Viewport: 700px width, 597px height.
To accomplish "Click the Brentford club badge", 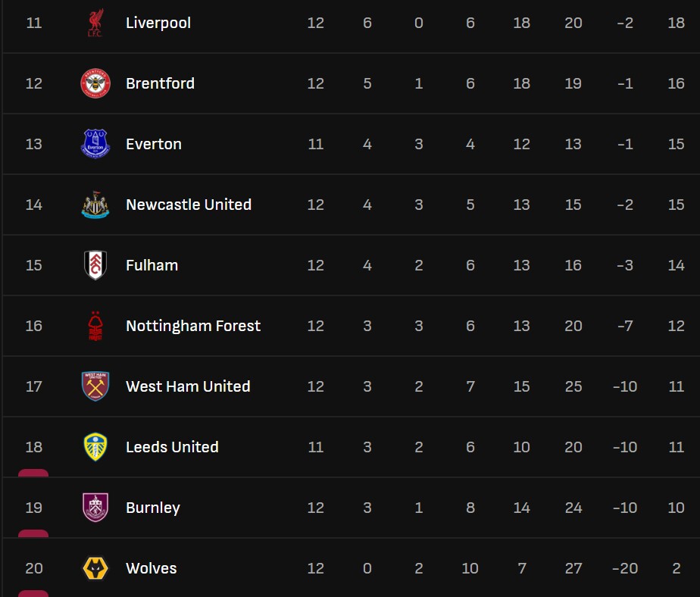I will point(95,83).
